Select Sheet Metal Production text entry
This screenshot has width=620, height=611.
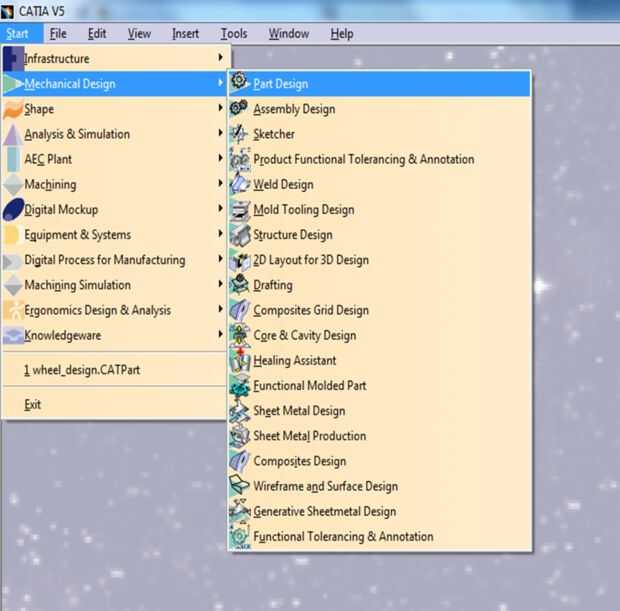(310, 436)
